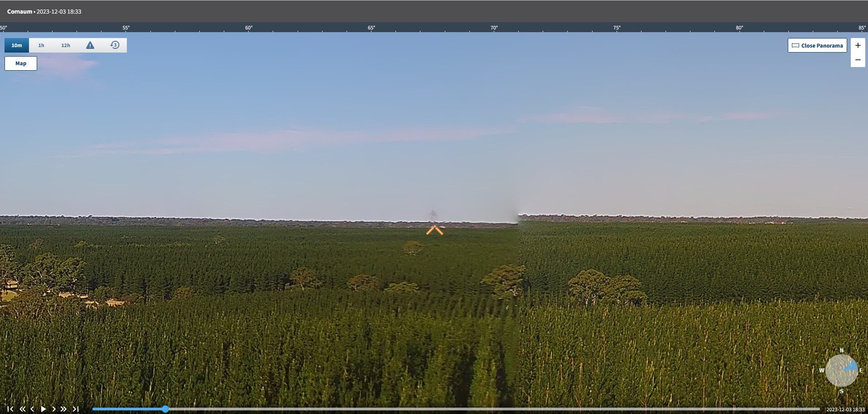Viewport: 868px width, 414px height.
Task: Click the history rewind 3 icon
Action: point(115,45)
